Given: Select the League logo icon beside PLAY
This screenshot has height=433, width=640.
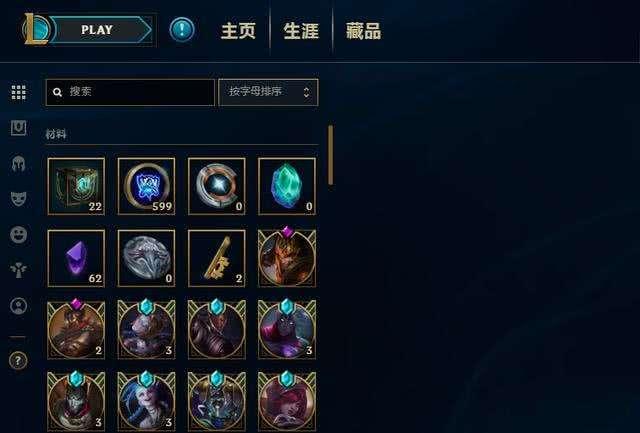Looking at the screenshot, I should pyautogui.click(x=36, y=29).
